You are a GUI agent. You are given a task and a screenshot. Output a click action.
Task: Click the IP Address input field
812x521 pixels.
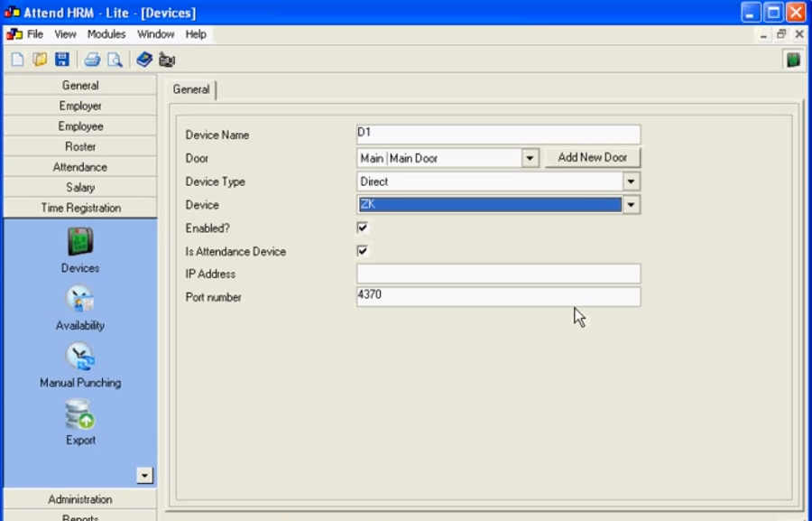coord(498,274)
